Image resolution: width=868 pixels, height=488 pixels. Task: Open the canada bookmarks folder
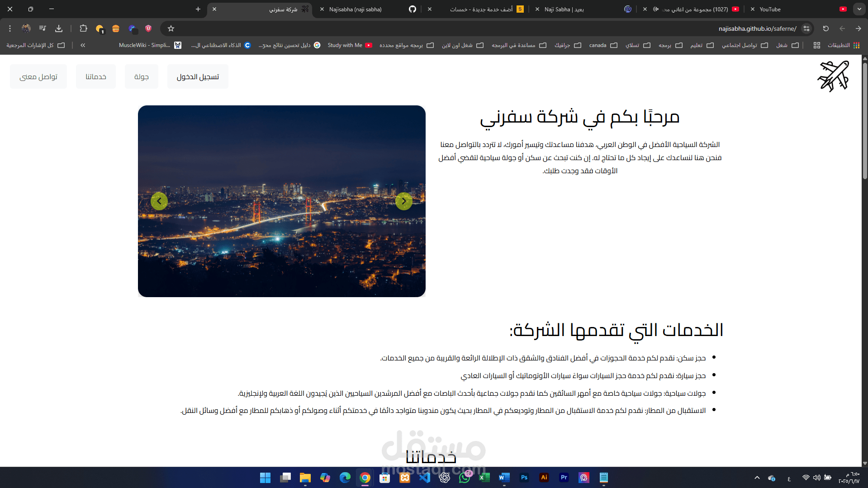coord(598,45)
